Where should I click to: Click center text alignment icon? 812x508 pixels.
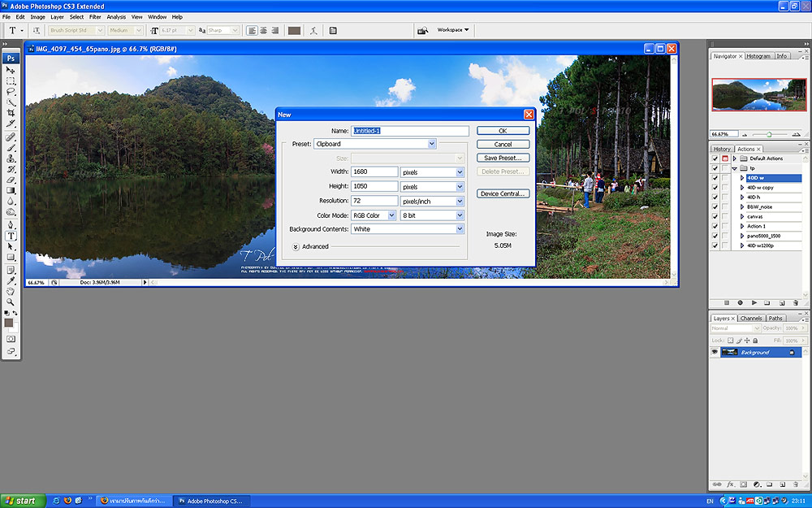(x=264, y=30)
